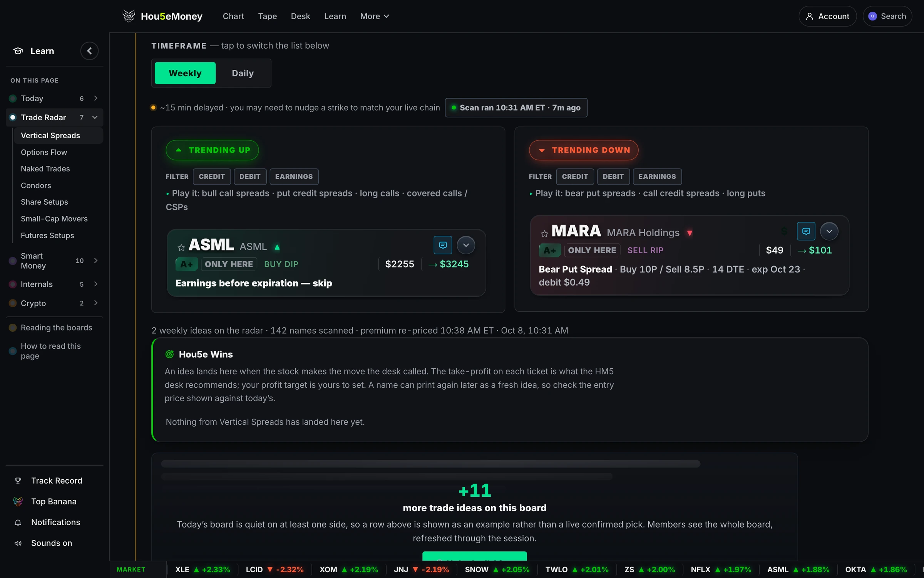This screenshot has width=924, height=578.
Task: Open the MARA card comment icon
Action: [806, 231]
